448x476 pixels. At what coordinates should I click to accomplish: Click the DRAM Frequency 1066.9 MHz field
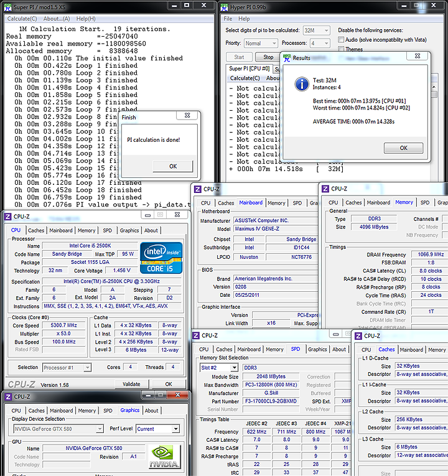431,254
